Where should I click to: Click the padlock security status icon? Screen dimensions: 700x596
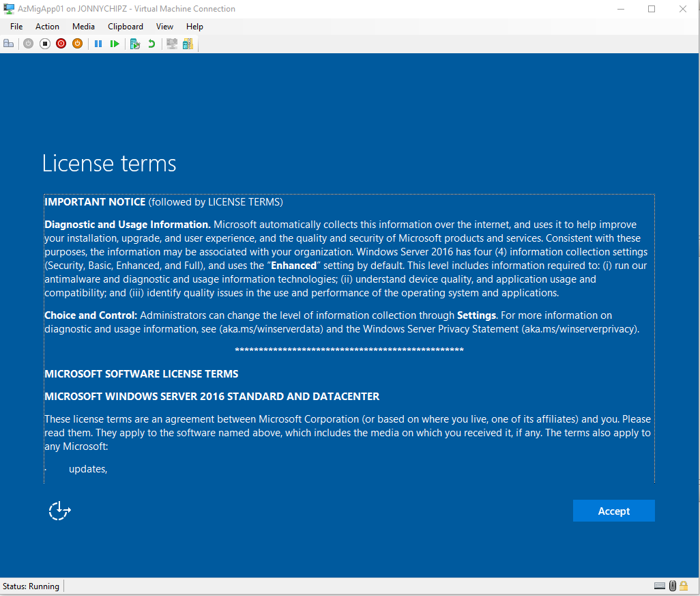[x=684, y=586]
